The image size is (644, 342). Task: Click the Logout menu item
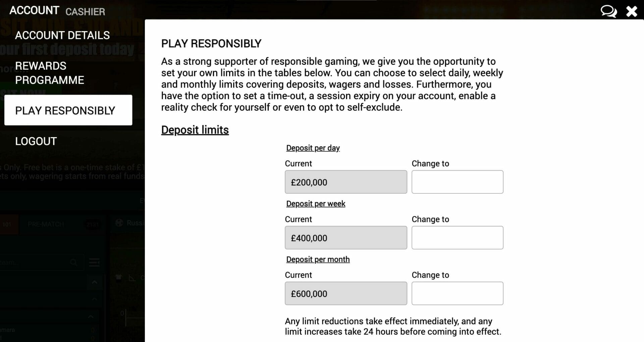[36, 141]
